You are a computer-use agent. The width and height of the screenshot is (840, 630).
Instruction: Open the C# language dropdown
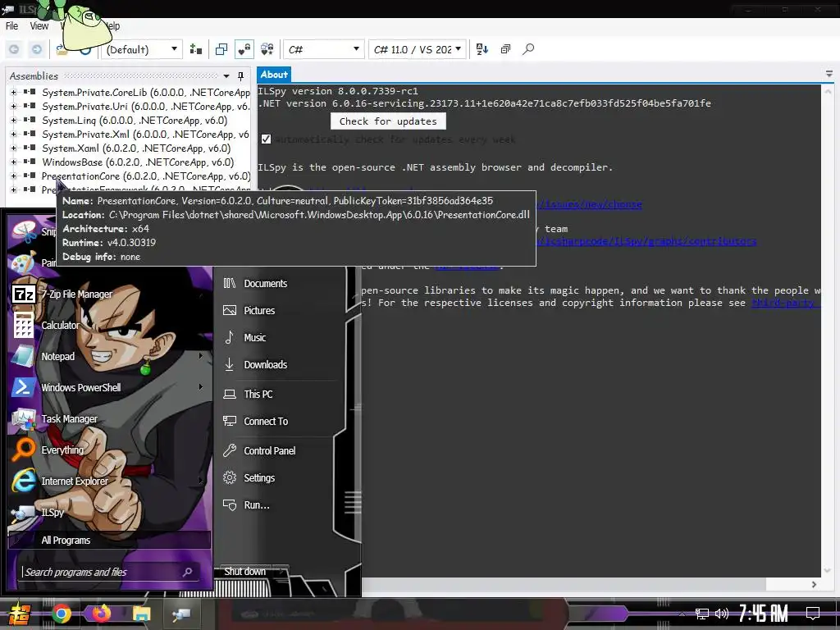(323, 49)
